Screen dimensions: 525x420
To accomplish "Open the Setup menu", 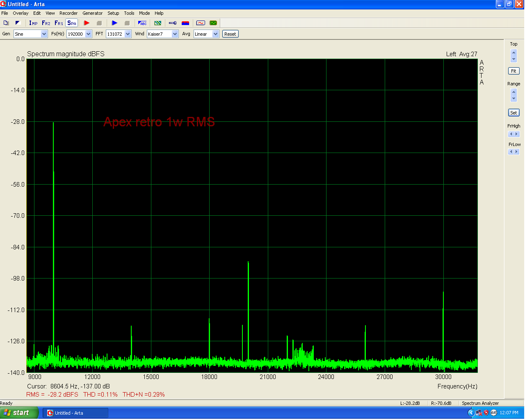I will click(x=113, y=13).
